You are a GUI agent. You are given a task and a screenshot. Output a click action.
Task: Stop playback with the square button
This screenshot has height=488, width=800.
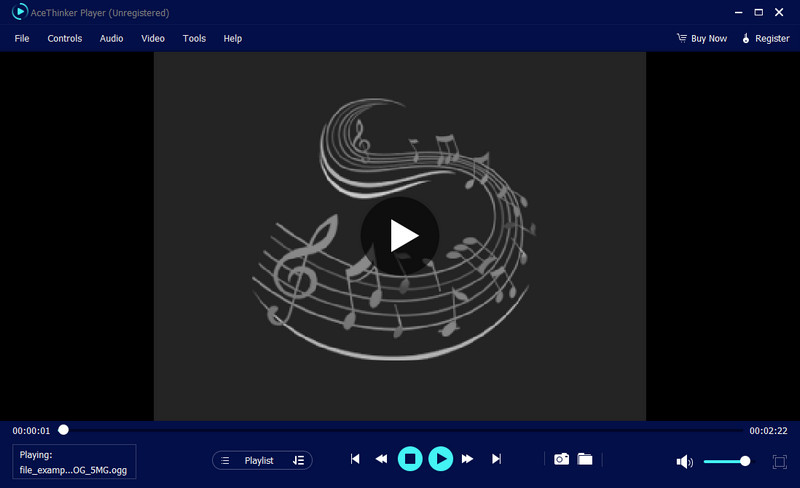tap(410, 459)
